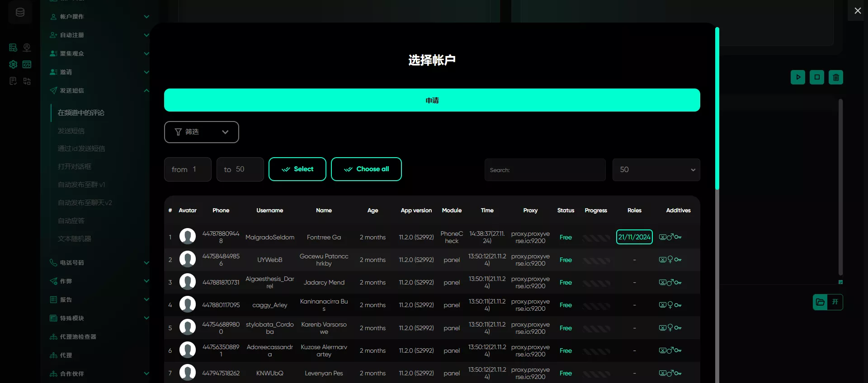Open the 文本随机器 menu item
Viewport: 868px width, 383px height.
click(75, 239)
